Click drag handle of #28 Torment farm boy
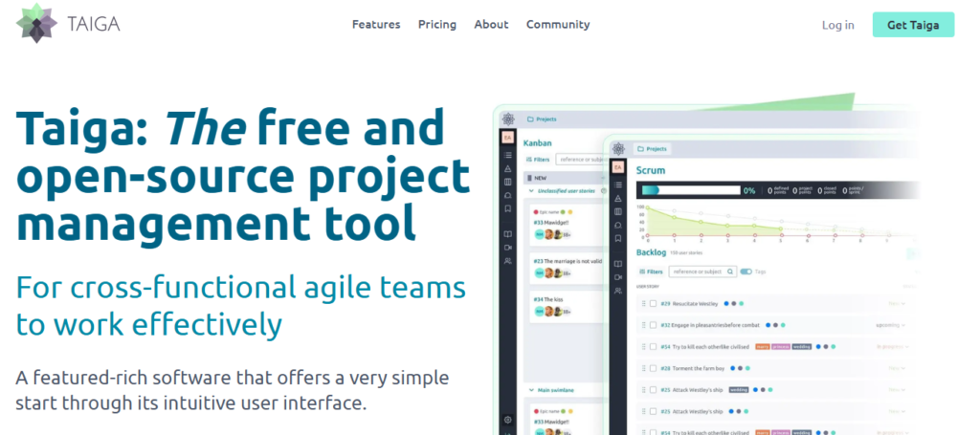The width and height of the screenshot is (980, 435). click(643, 368)
